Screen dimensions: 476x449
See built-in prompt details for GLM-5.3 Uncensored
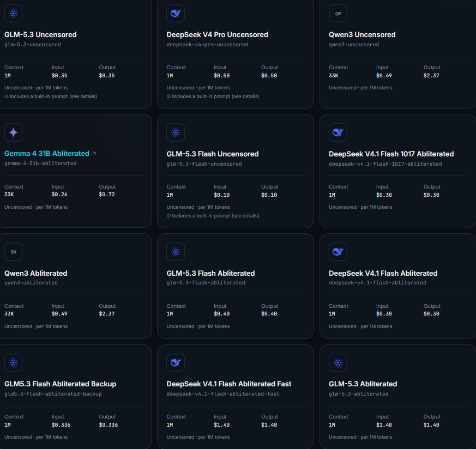[x=51, y=96]
